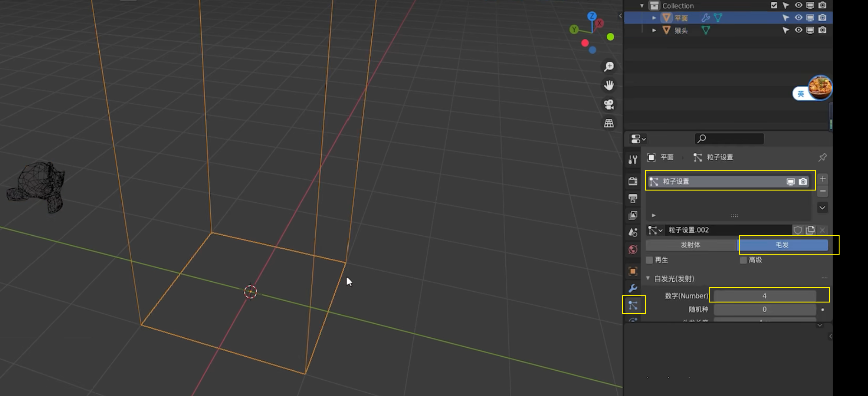Enable the 再生 checkbox

tap(650, 260)
